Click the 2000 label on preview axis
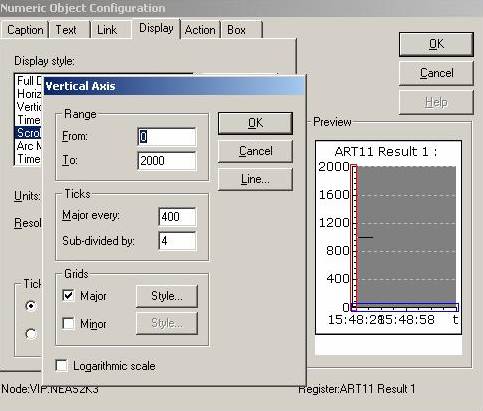Image resolution: width=483 pixels, height=411 pixels. pos(334,166)
